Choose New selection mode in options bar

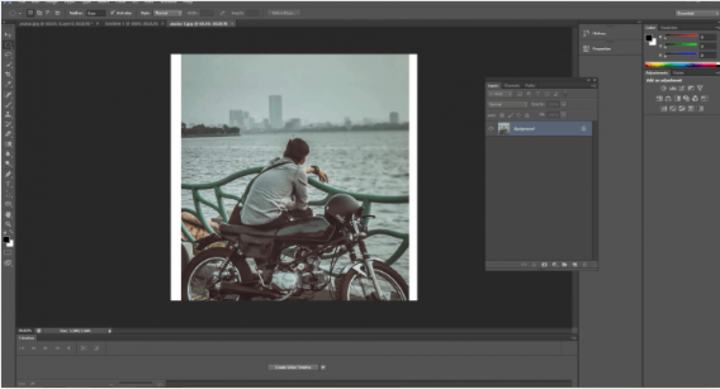30,13
